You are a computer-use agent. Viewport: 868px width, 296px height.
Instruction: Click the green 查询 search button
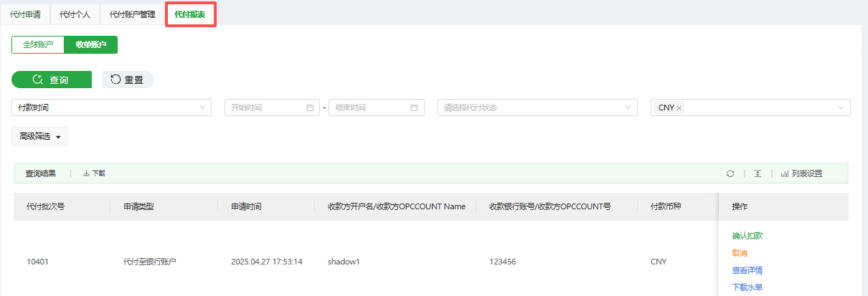pyautogui.click(x=52, y=80)
